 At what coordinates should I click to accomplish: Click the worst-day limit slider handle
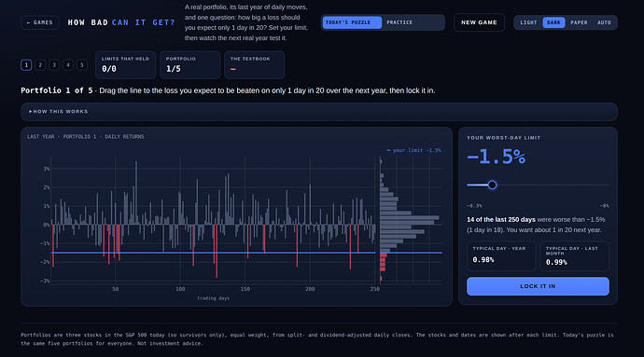pos(492,185)
